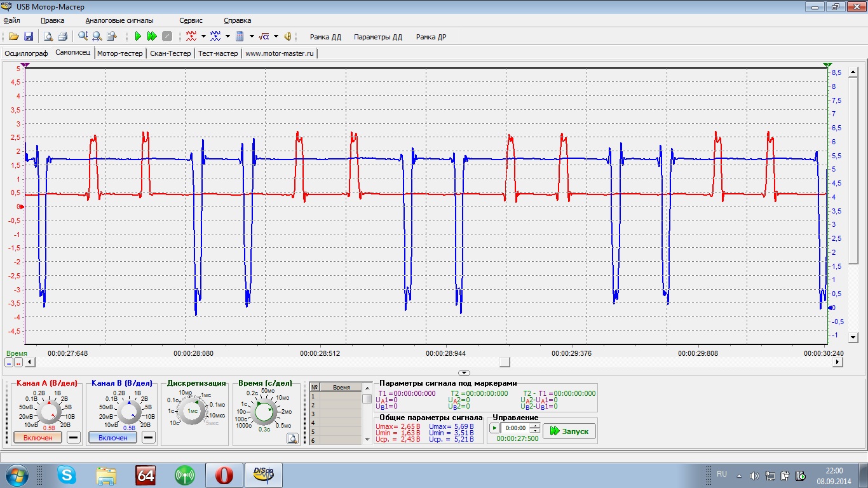The width and height of the screenshot is (868, 488).
Task: Toggle red dotted marker button under Время
Action: pyautogui.click(x=18, y=363)
